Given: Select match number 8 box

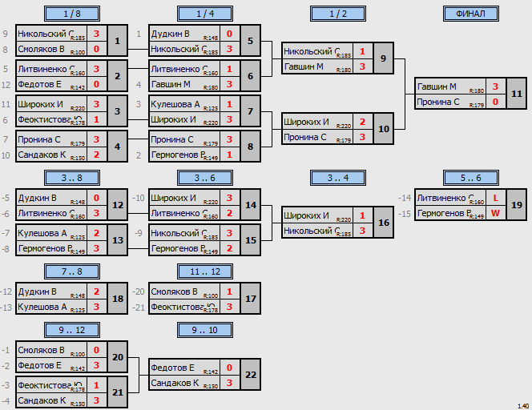Looking at the screenshot, I should [x=251, y=147].
